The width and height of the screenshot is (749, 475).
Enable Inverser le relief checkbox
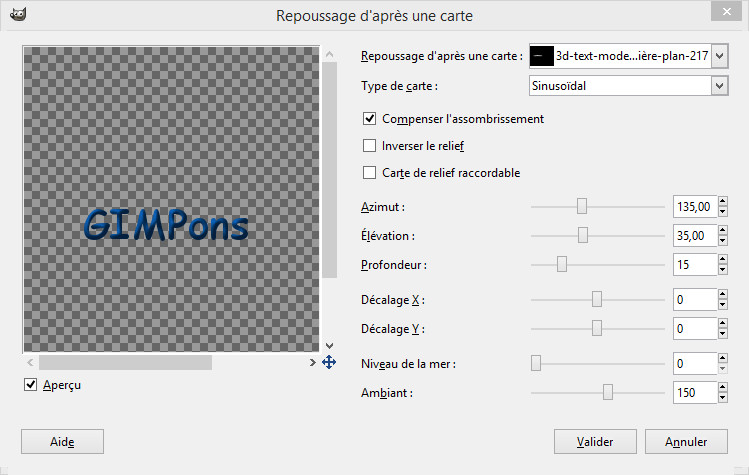[x=369, y=145]
